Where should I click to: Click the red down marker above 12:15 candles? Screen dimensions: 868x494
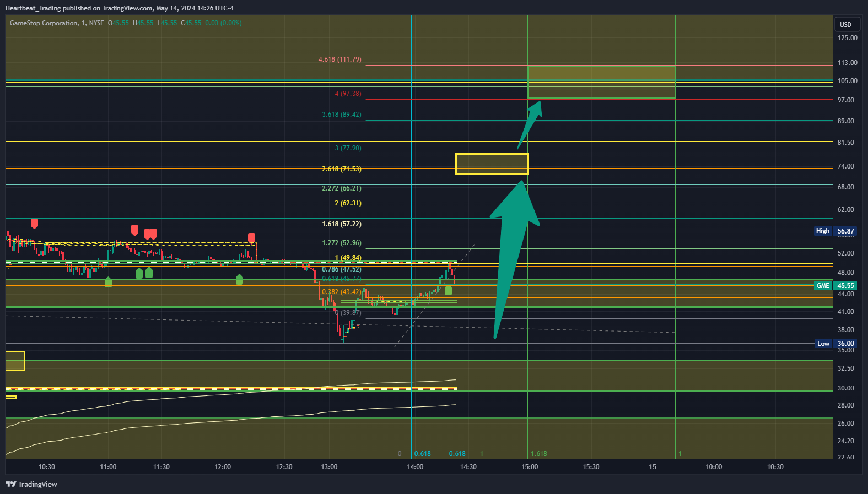[252, 238]
